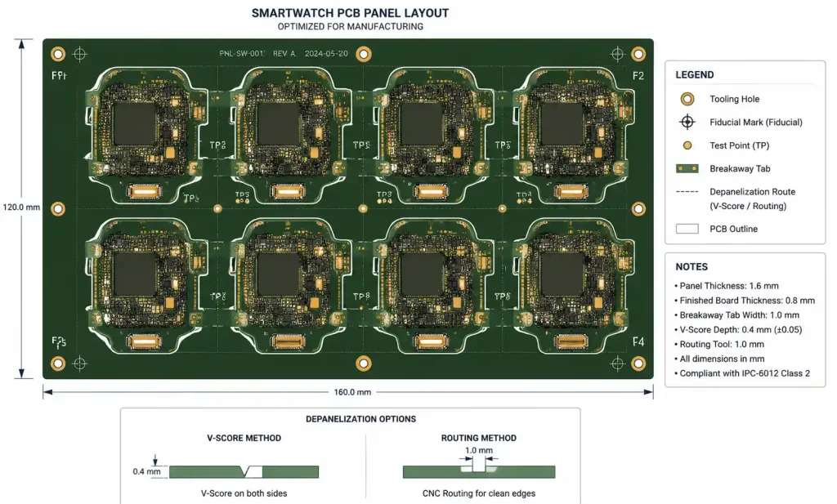The image size is (837, 504).
Task: Click the top-center tooling hole near the date text
Action: click(364, 54)
